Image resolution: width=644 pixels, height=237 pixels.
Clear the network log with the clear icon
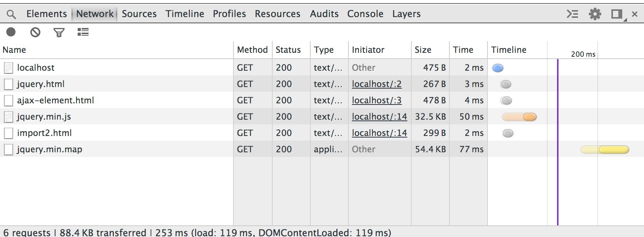click(35, 32)
